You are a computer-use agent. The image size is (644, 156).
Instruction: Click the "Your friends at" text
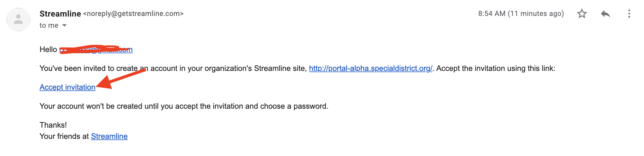[64, 136]
